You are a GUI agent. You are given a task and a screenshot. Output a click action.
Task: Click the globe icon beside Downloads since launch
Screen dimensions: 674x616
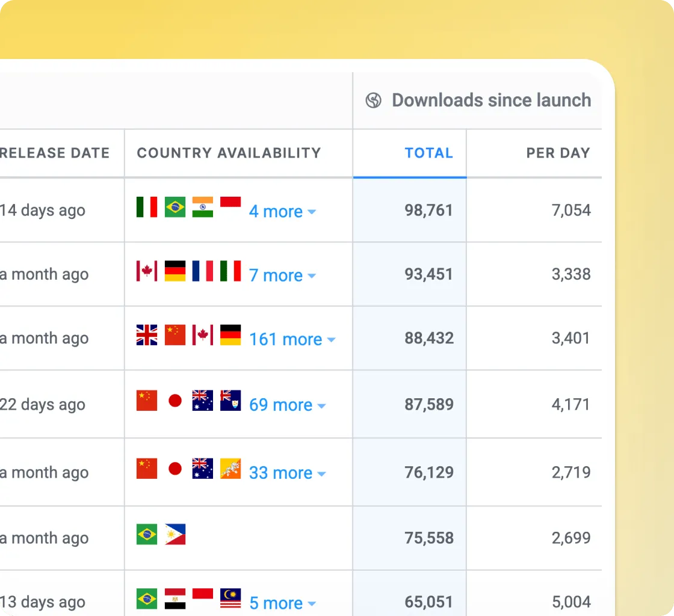[373, 100]
